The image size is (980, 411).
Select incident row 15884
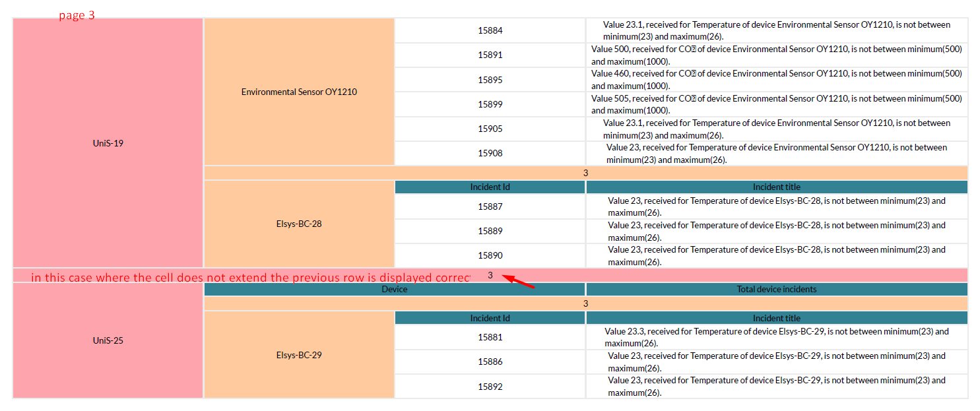click(x=490, y=30)
